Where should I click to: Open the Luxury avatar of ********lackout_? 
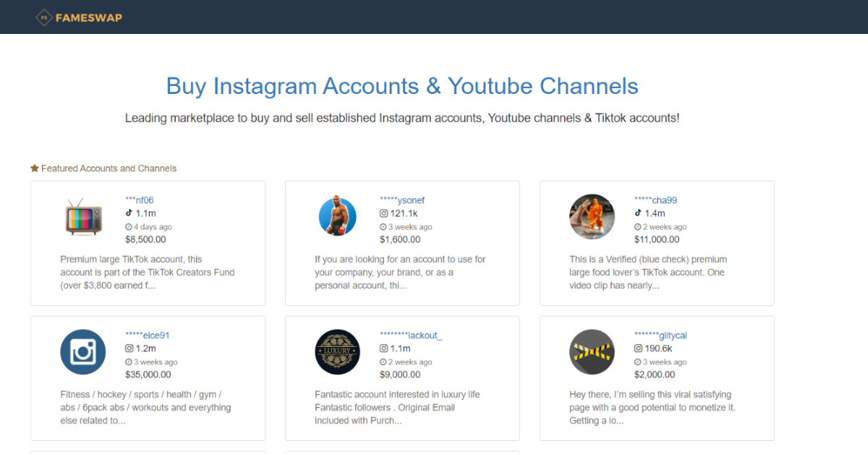tap(337, 352)
